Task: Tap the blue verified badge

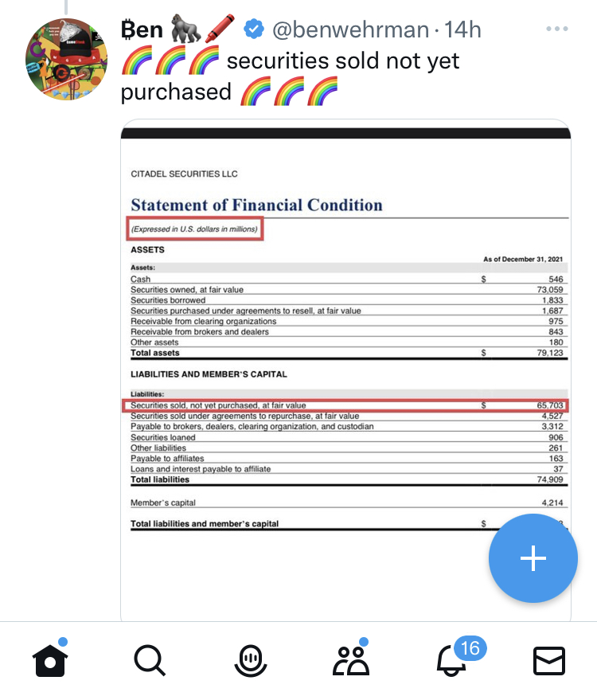Action: point(254,30)
